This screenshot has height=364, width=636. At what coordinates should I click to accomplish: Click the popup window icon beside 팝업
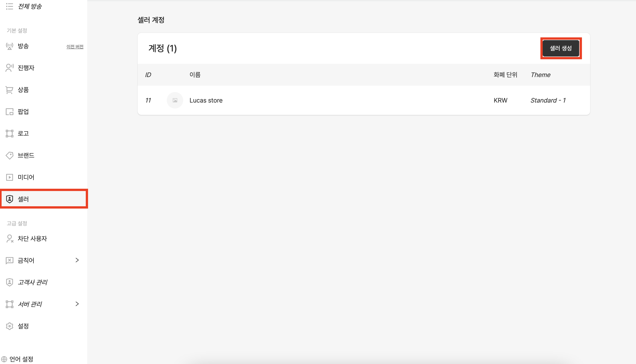coord(10,111)
